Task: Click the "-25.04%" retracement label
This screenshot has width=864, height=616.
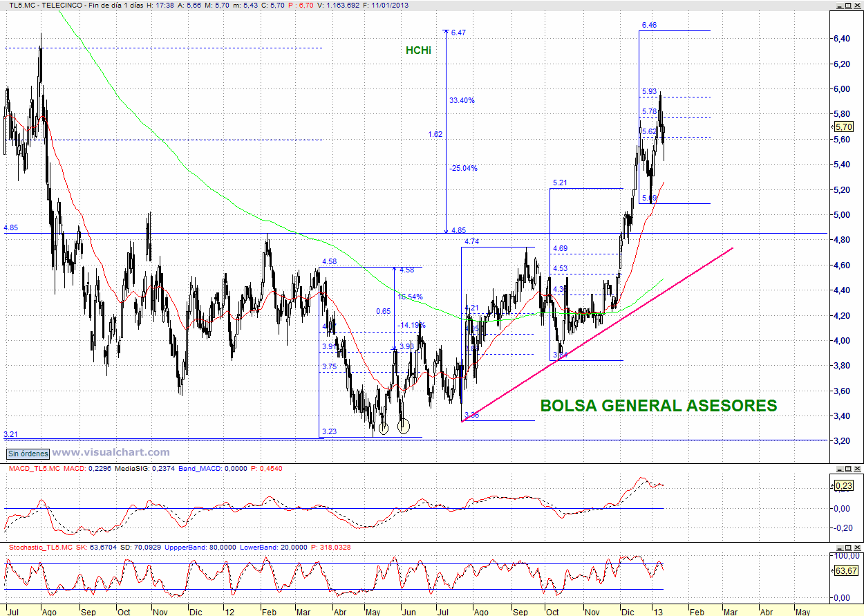Action: (462, 168)
